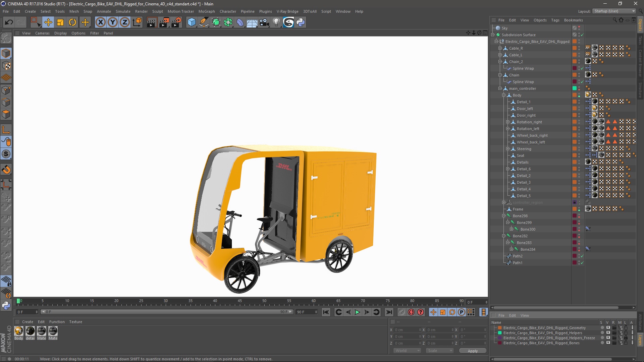644x362 pixels.
Task: Expand the Rotation_right tree node
Action: (x=508, y=122)
